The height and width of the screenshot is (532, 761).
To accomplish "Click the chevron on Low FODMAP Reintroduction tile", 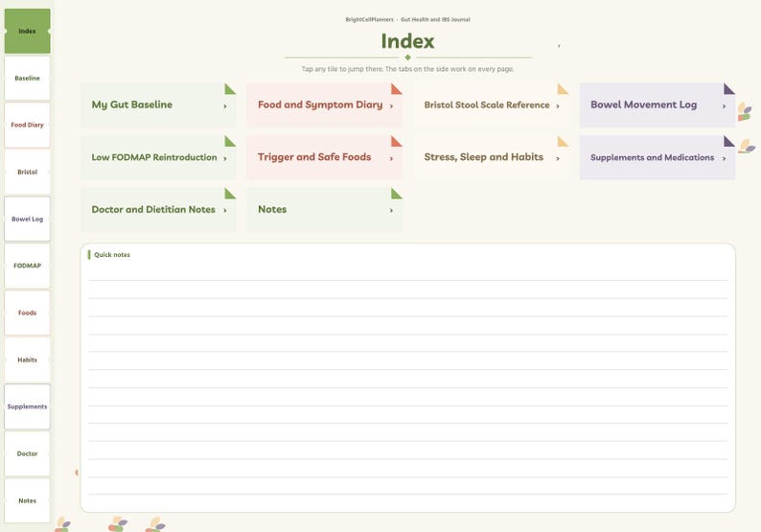I will (225, 158).
